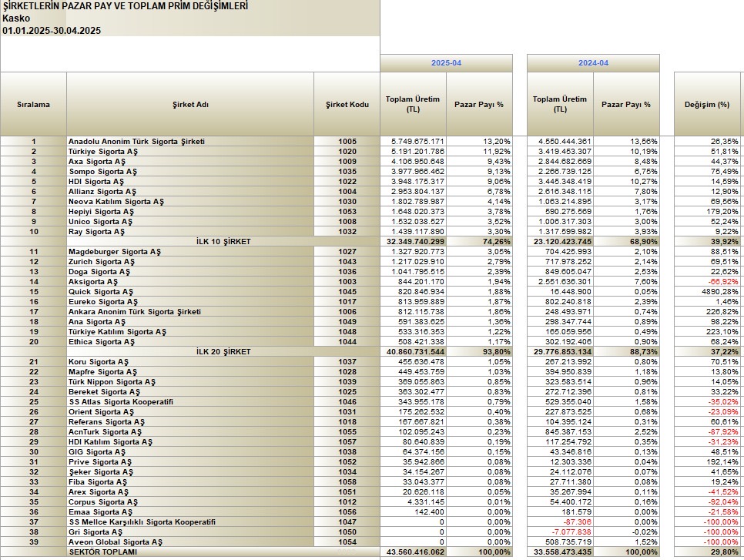Click company code '1058' for Fiba Sigorta
Image resolution: width=744 pixels, height=560 pixels.
click(347, 481)
